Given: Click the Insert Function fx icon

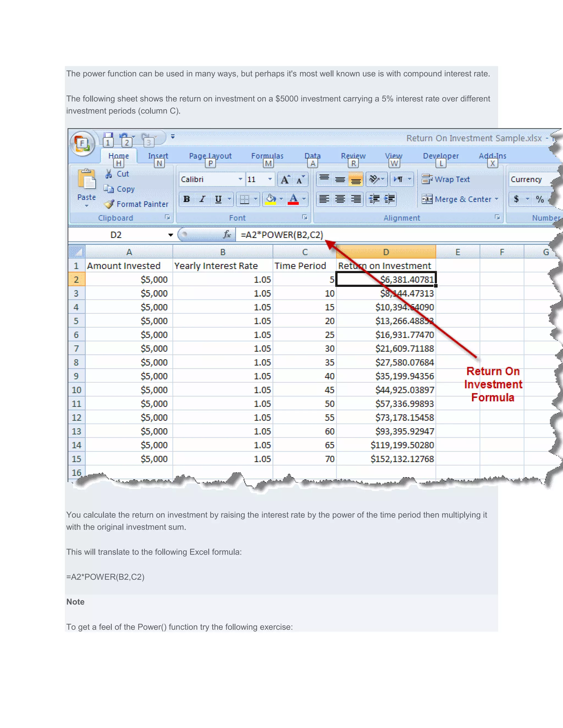Looking at the screenshot, I should pos(227,235).
